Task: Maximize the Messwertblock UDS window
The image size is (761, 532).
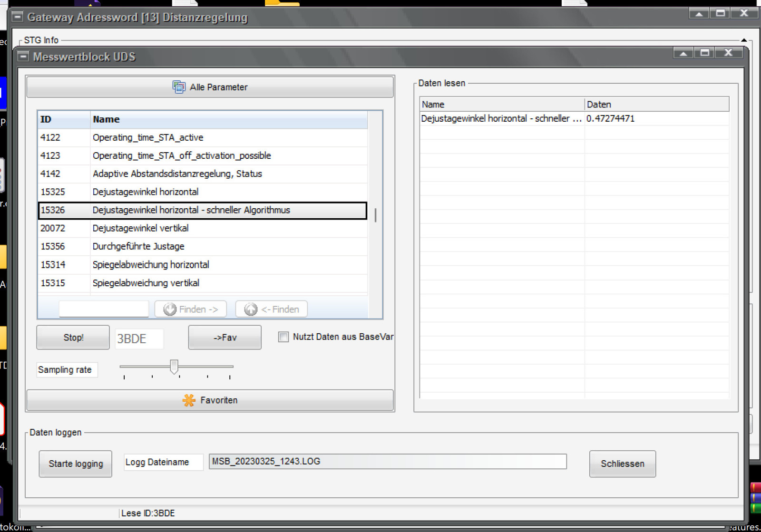Action: (705, 53)
